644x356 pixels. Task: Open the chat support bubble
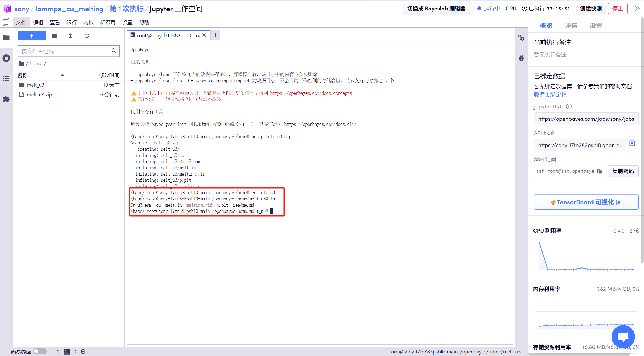click(623, 337)
